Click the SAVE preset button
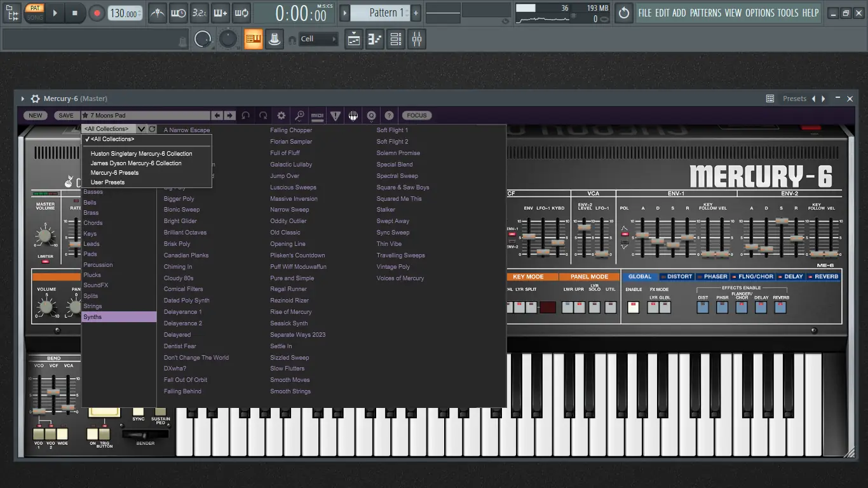 pyautogui.click(x=66, y=116)
